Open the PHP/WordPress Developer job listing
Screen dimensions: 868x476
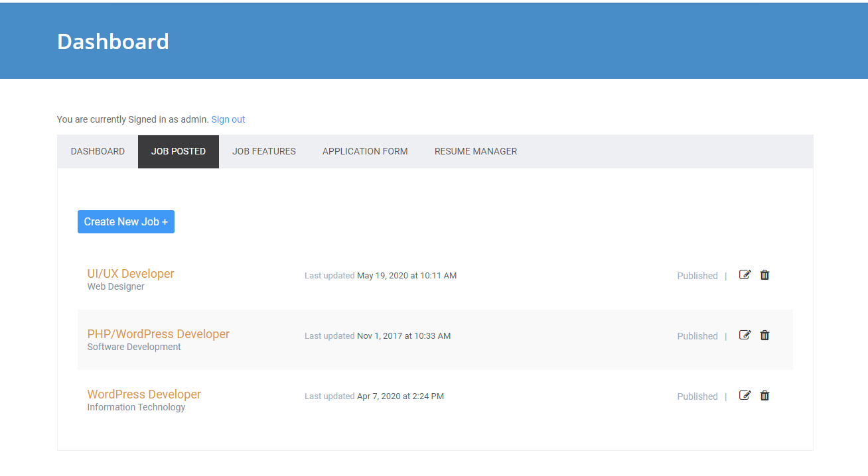coord(158,333)
